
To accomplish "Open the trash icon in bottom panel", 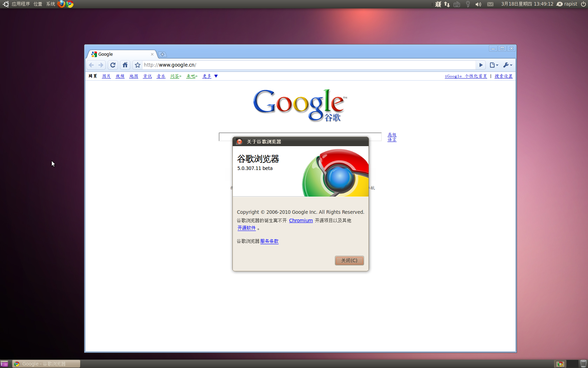I will click(x=583, y=364).
